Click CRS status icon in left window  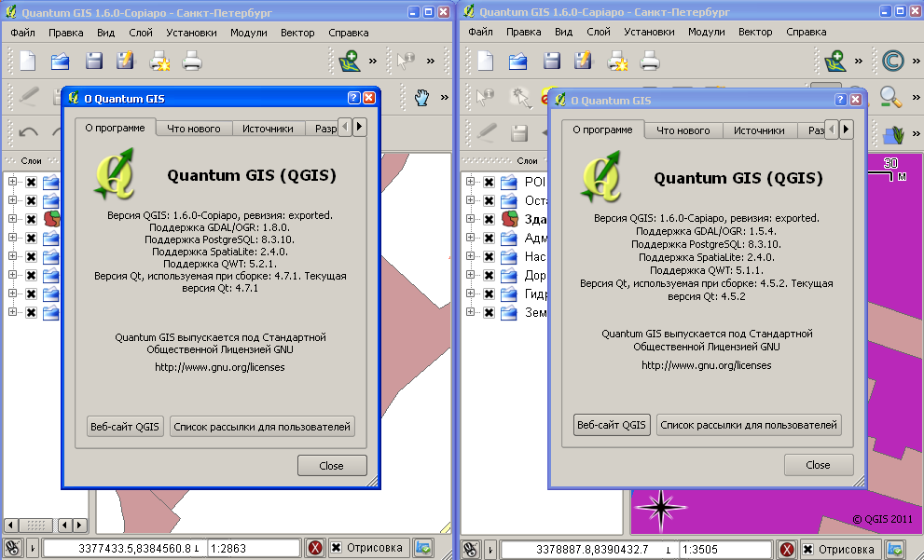[423, 548]
